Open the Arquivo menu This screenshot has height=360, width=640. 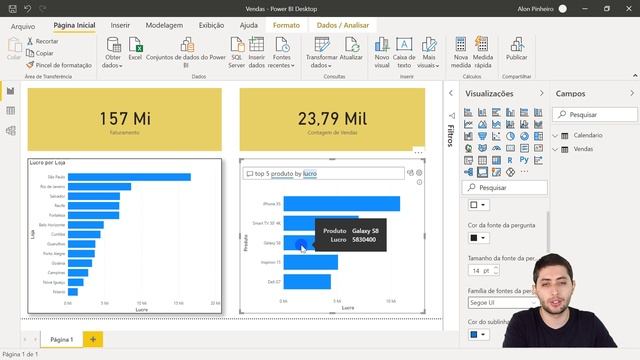point(23,26)
